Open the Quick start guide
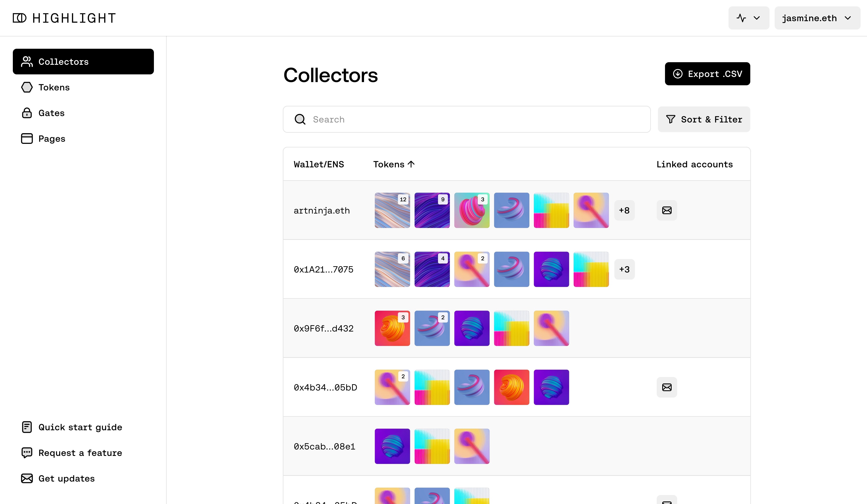Image resolution: width=867 pixels, height=504 pixels. [x=80, y=427]
